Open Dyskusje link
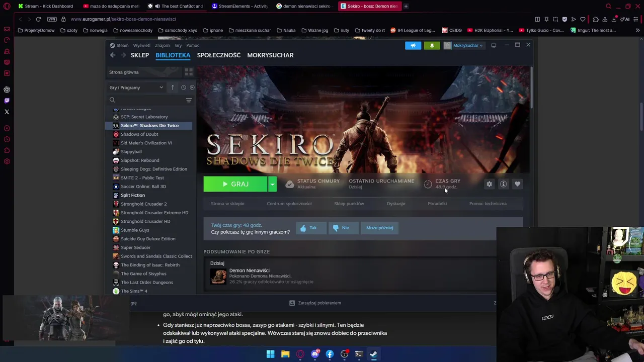This screenshot has height=362, width=644. (x=396, y=204)
